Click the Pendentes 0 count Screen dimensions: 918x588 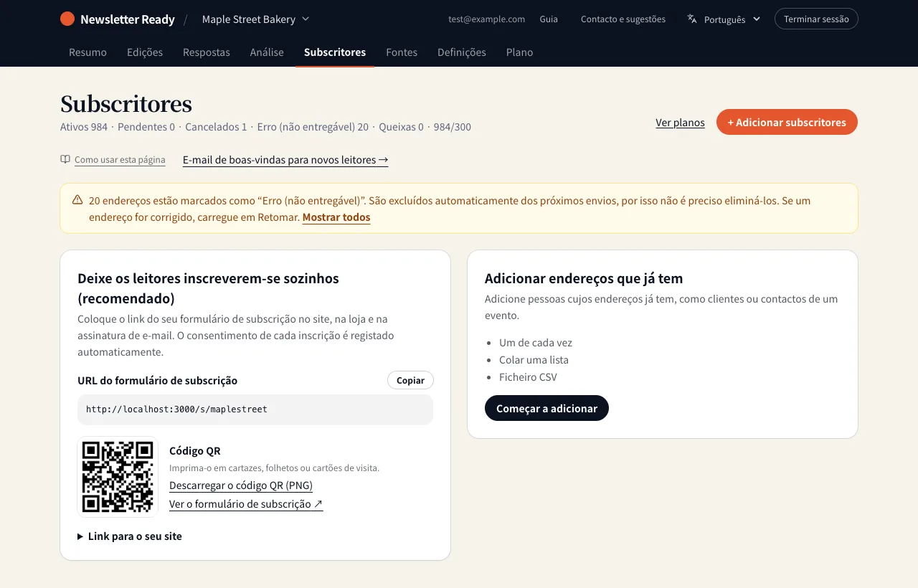tap(146, 126)
